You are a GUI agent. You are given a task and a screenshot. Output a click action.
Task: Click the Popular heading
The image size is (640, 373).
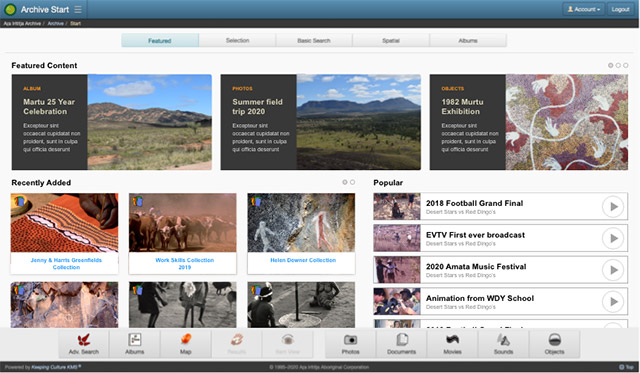388,183
